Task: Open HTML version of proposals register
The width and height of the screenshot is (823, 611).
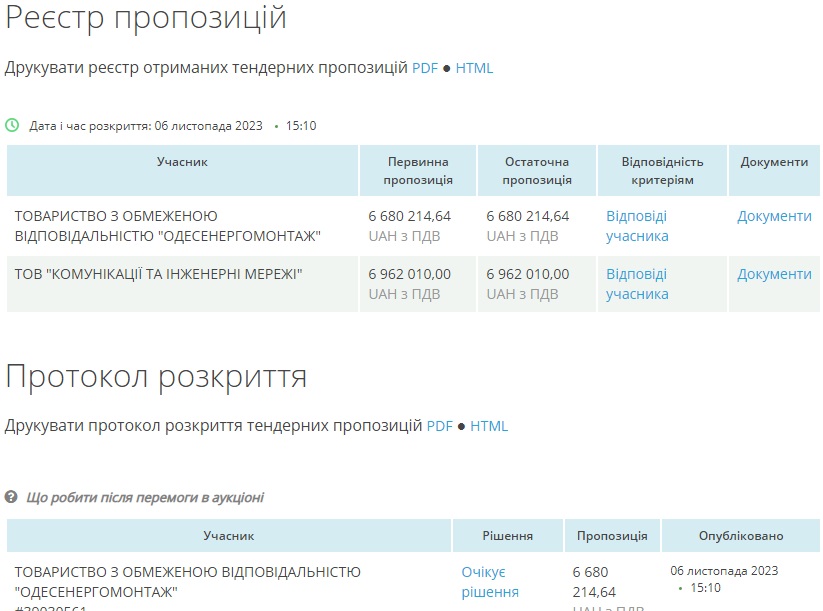Action: tap(474, 68)
